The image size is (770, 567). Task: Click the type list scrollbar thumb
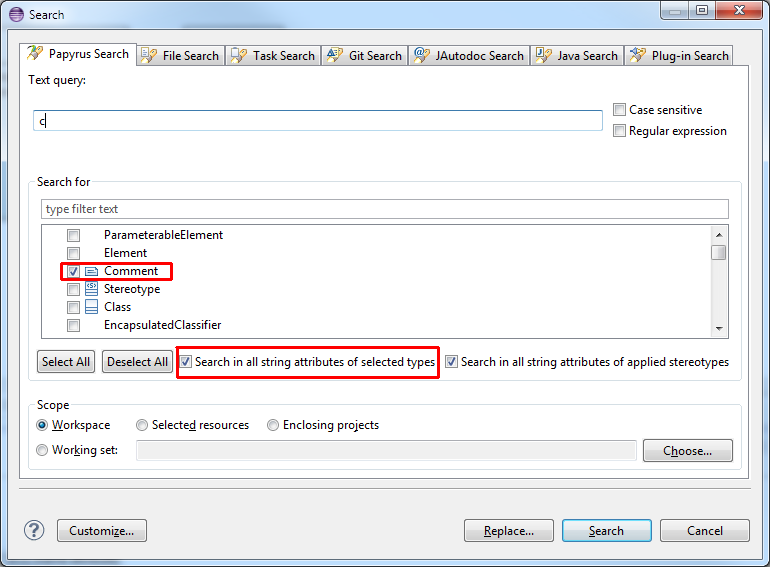point(719,252)
